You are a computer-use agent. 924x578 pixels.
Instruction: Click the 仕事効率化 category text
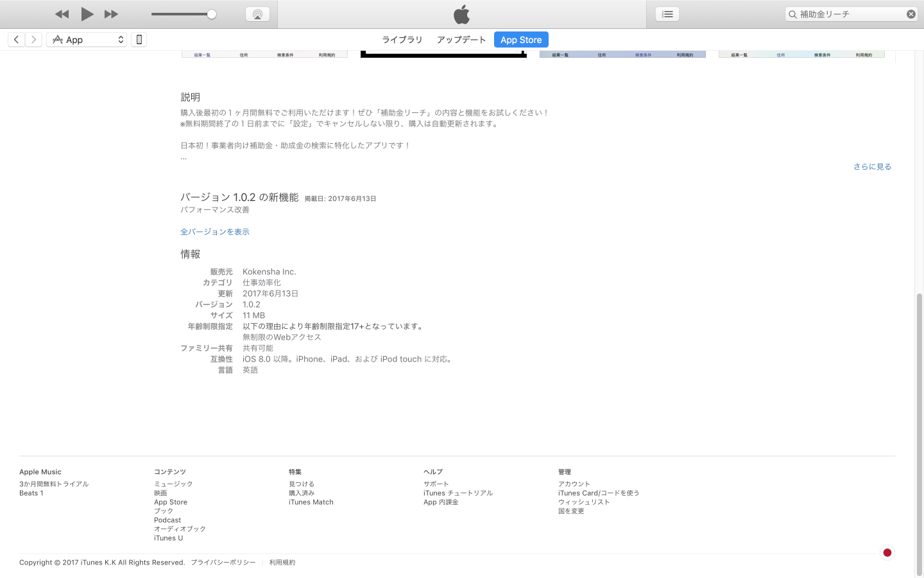(x=262, y=283)
